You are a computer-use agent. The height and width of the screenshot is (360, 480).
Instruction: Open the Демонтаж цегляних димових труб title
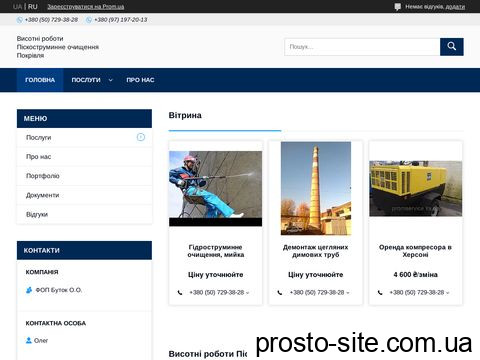[316, 251]
